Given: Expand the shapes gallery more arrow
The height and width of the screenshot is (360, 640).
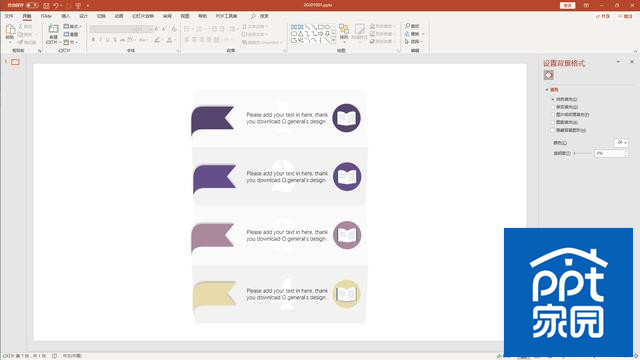Looking at the screenshot, I should pyautogui.click(x=333, y=40).
